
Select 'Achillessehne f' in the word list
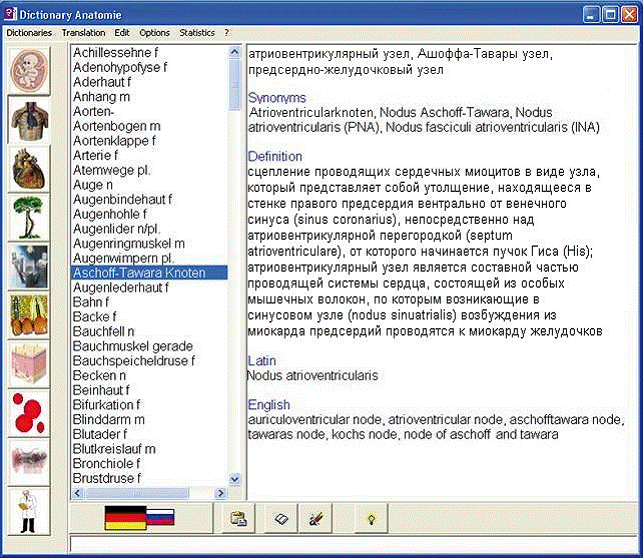coord(116,52)
